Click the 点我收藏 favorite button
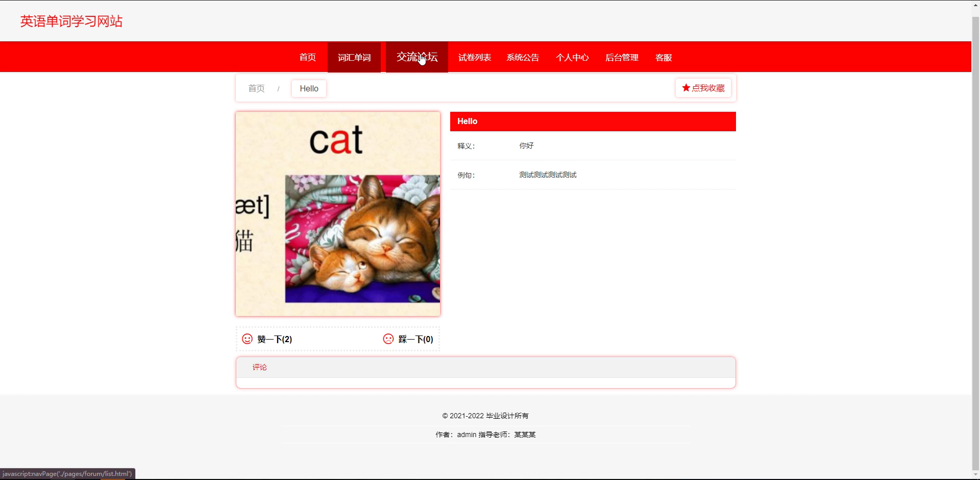This screenshot has height=480, width=980. pos(703,88)
